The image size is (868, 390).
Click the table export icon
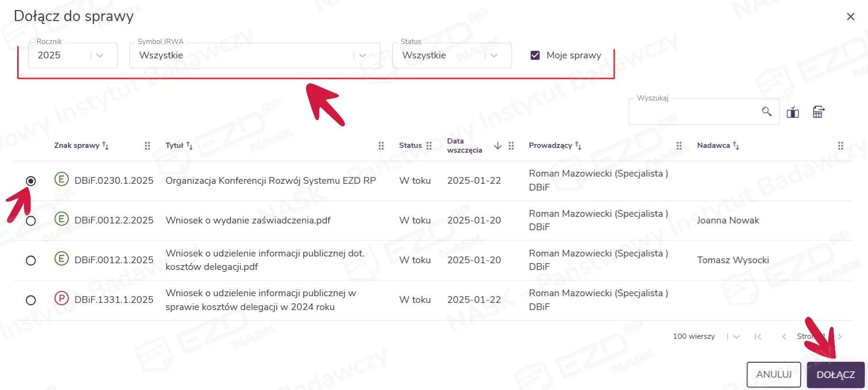point(818,112)
